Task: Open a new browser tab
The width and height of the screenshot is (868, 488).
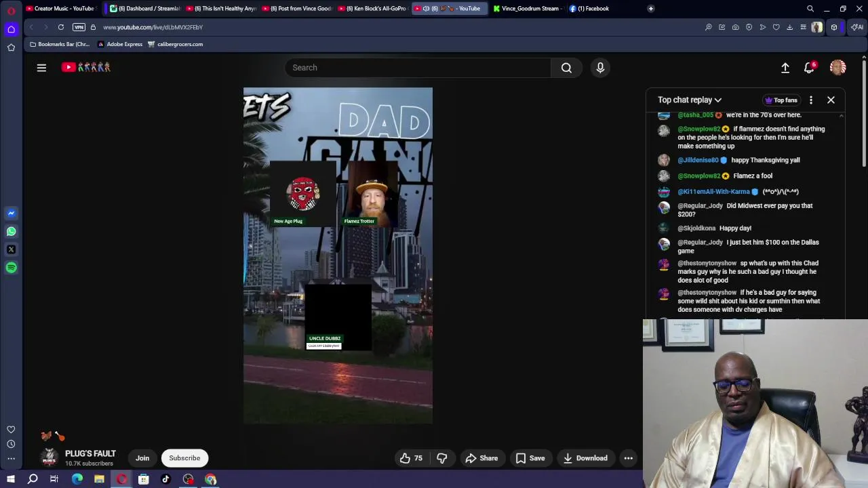Action: click(650, 9)
